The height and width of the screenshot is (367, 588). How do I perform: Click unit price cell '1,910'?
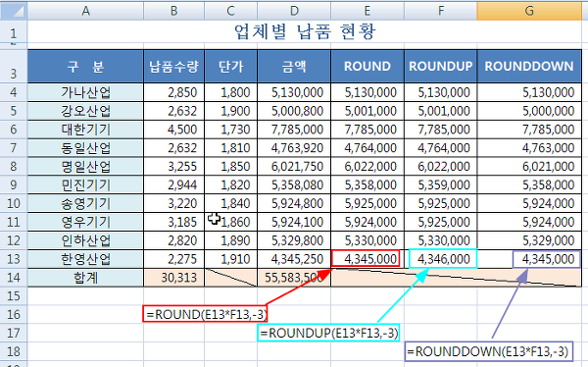[x=231, y=259]
